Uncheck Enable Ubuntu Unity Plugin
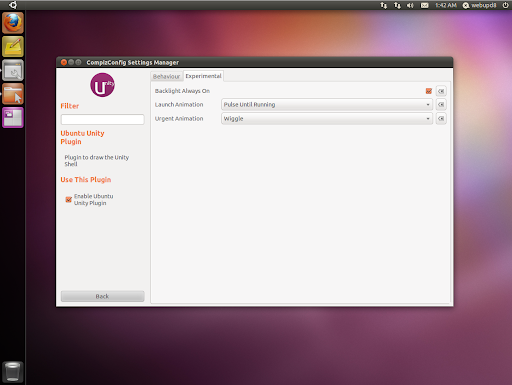 click(x=69, y=199)
